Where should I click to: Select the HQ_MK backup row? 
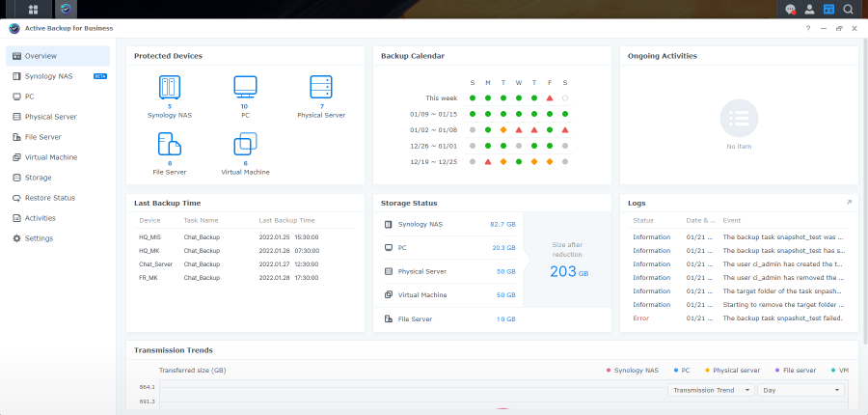[x=245, y=250]
